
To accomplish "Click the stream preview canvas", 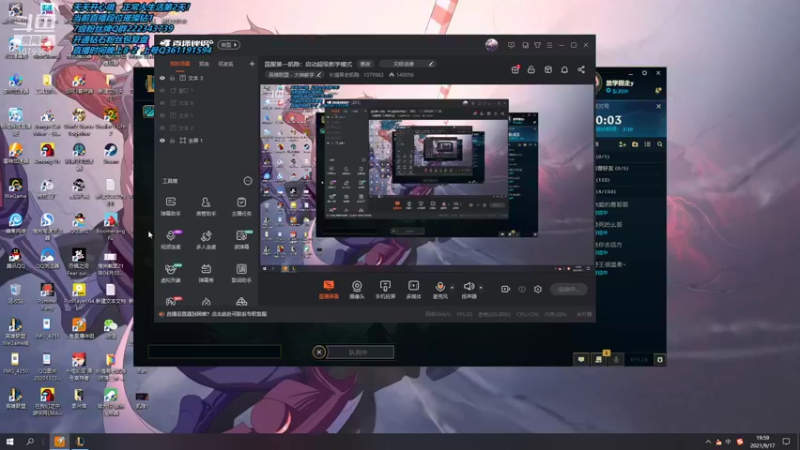I will click(427, 178).
